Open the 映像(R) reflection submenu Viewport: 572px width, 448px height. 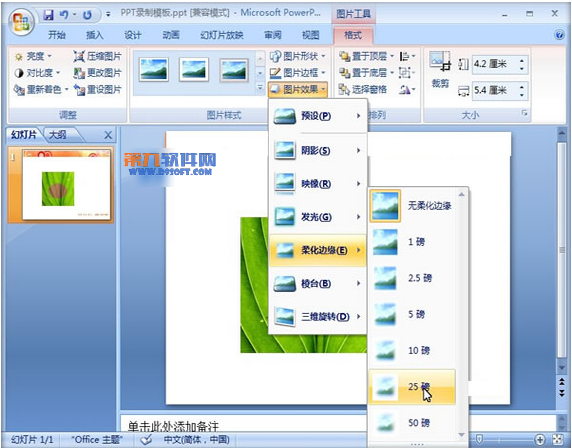click(317, 184)
